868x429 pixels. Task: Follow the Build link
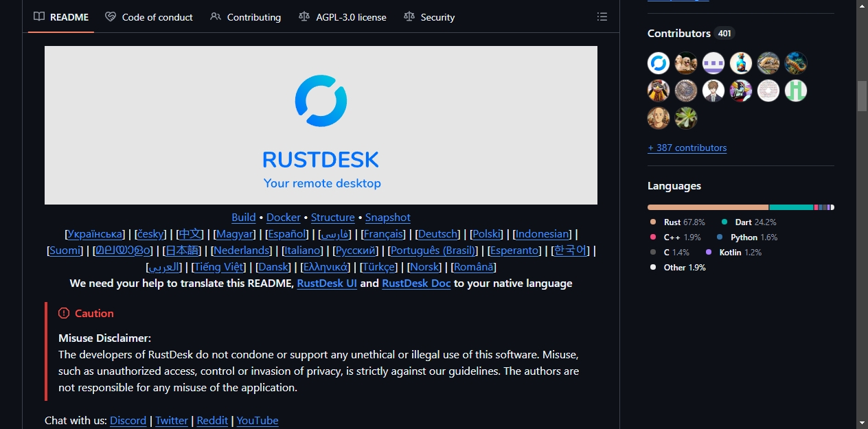pyautogui.click(x=244, y=217)
